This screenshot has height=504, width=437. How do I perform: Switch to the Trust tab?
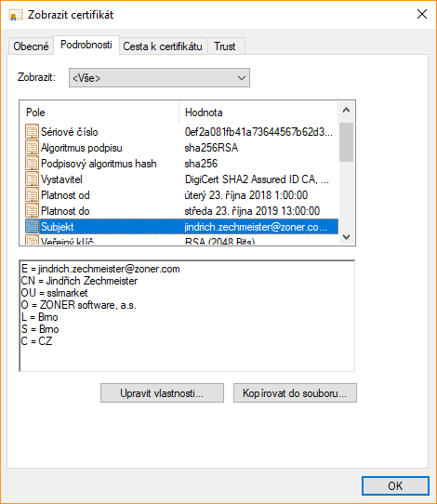pos(225,46)
